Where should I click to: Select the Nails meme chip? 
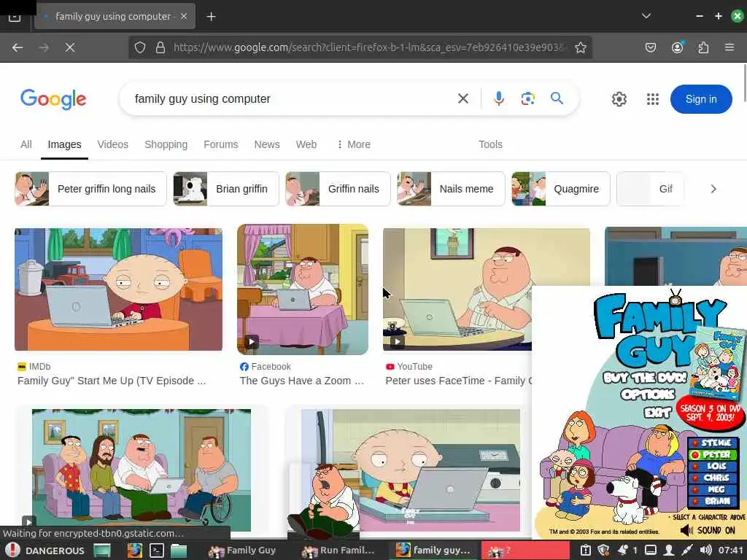(451, 189)
